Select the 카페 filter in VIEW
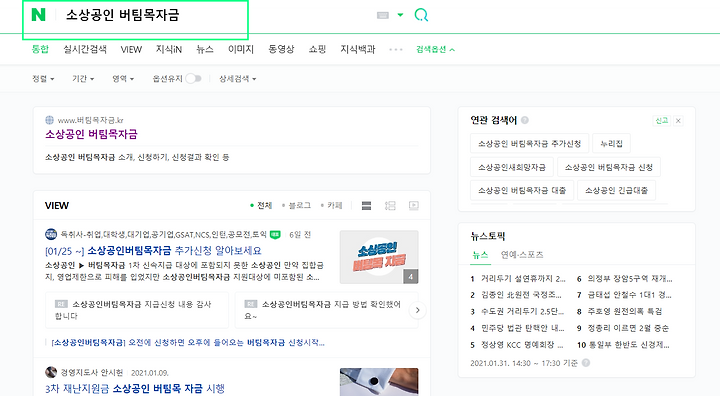The height and width of the screenshot is (396, 720). 332,206
